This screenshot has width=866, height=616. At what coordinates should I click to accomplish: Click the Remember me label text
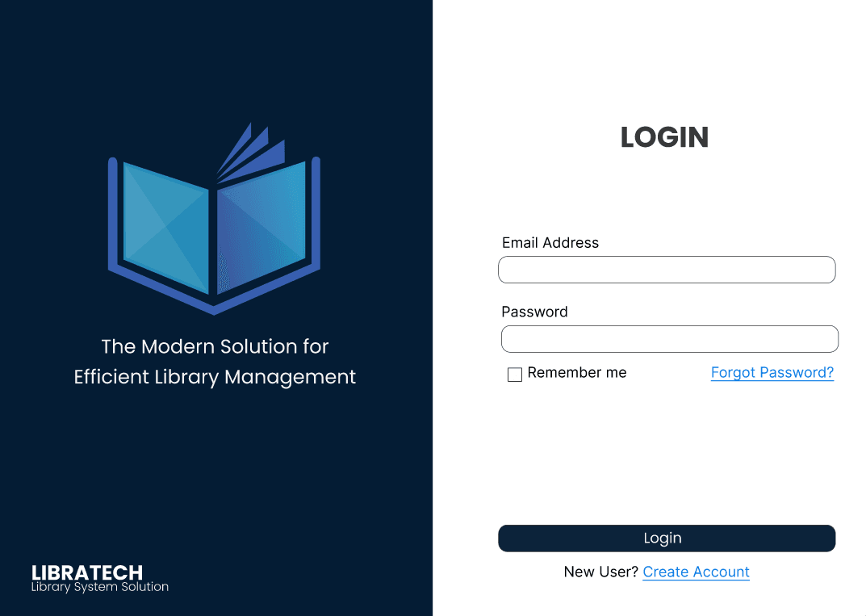click(x=577, y=372)
